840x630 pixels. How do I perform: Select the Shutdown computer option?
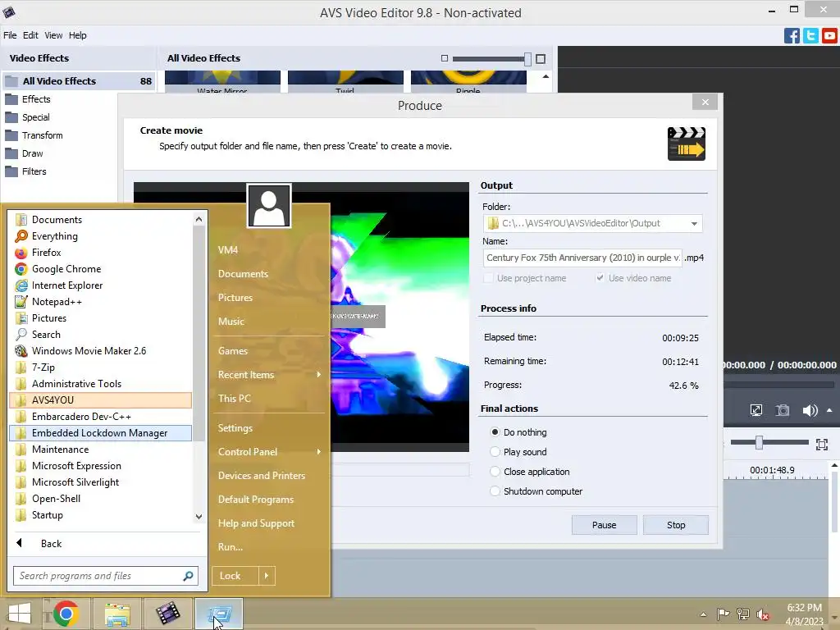coord(495,491)
